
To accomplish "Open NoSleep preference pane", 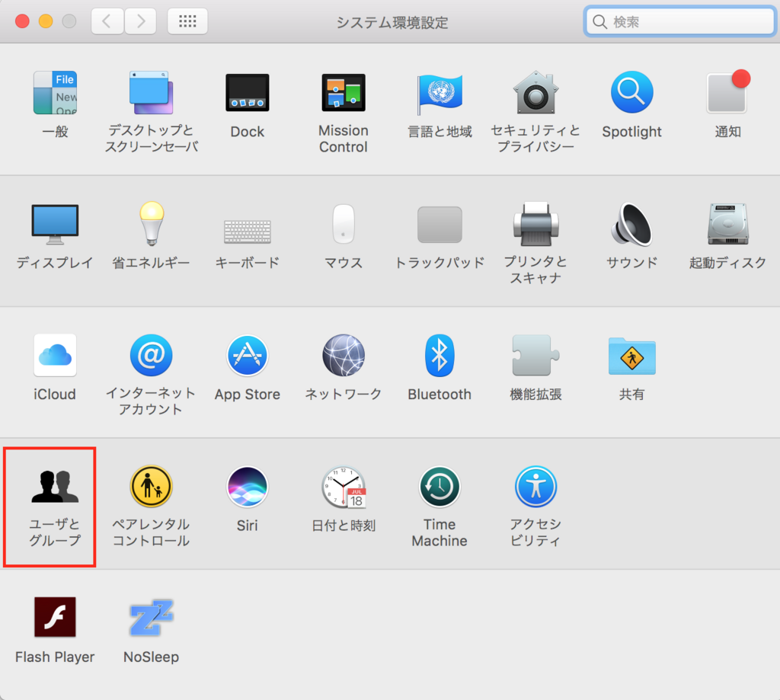I will click(152, 618).
